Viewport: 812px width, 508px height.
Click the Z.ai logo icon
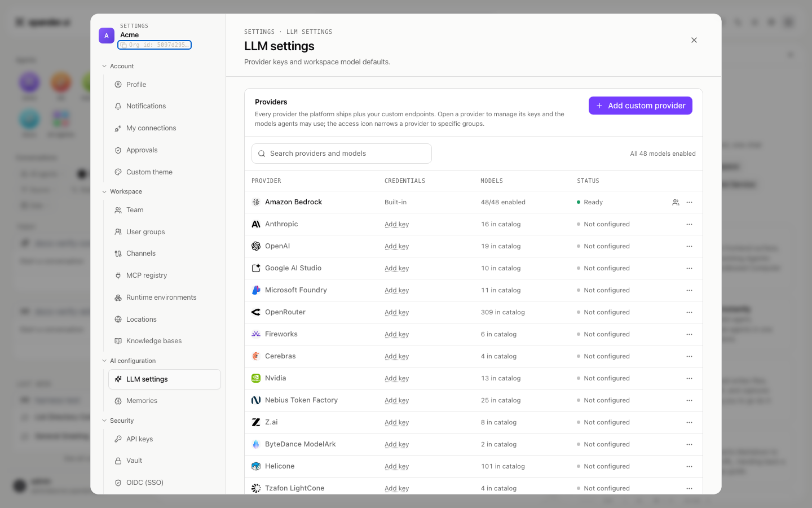tap(256, 422)
